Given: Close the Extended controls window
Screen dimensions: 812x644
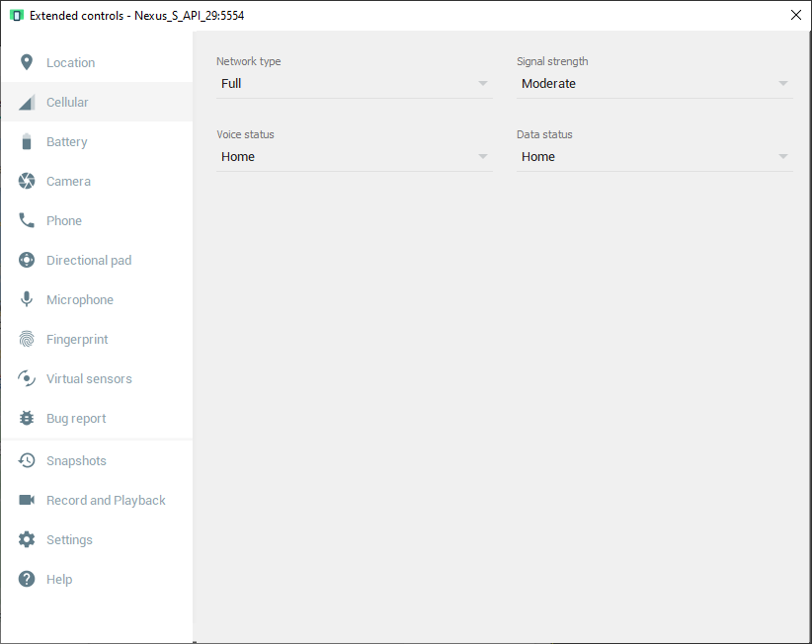Looking at the screenshot, I should click(x=796, y=15).
